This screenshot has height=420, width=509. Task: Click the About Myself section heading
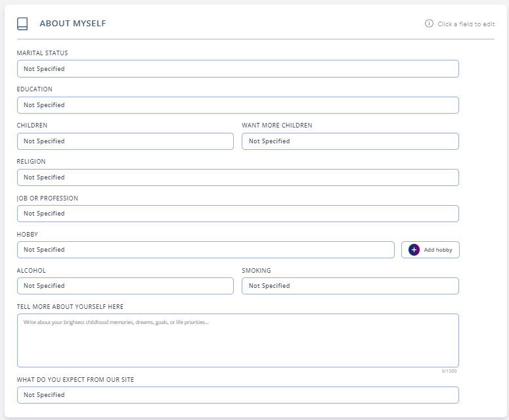click(73, 24)
